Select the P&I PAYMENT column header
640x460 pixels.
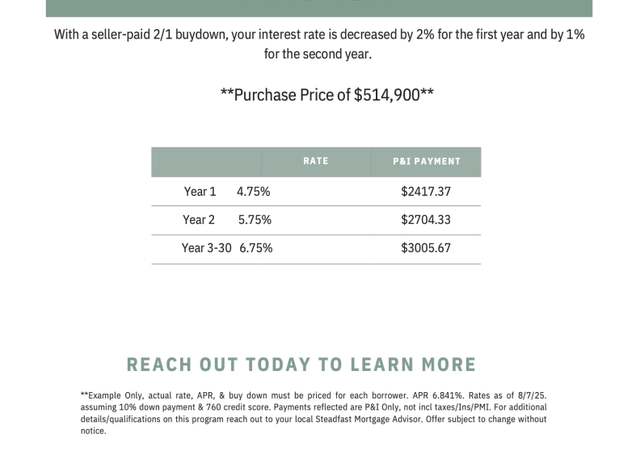(427, 162)
